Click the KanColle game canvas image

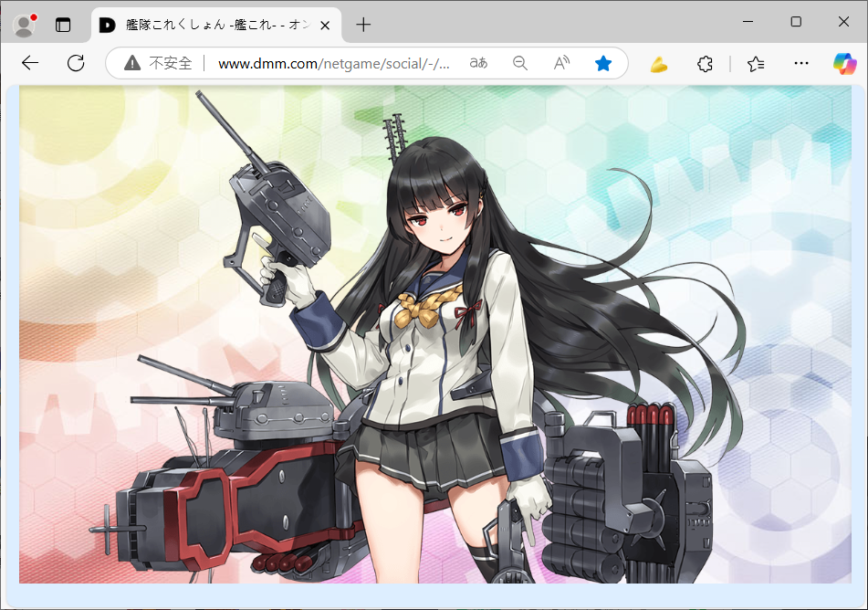[x=435, y=334]
